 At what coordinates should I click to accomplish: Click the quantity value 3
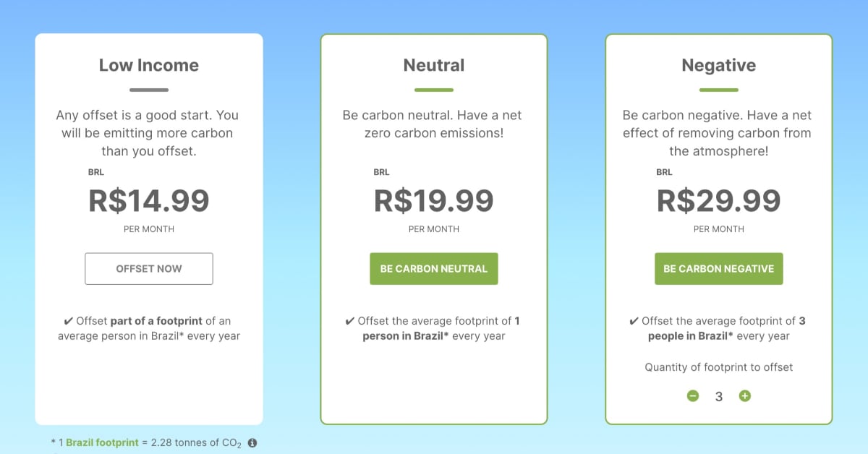pos(718,396)
